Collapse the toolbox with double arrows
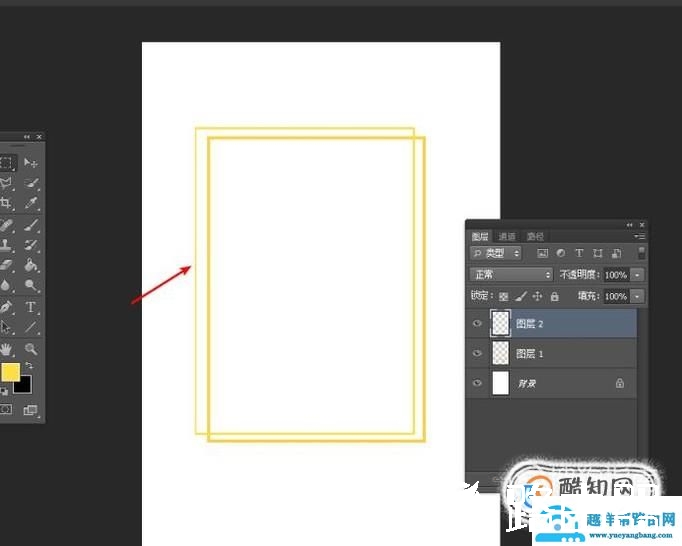682x546 pixels. (27, 137)
